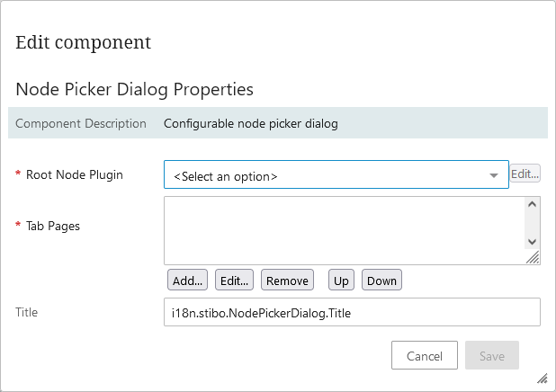
Task: Open the Root Node Plugin dropdown
Action: (336, 175)
